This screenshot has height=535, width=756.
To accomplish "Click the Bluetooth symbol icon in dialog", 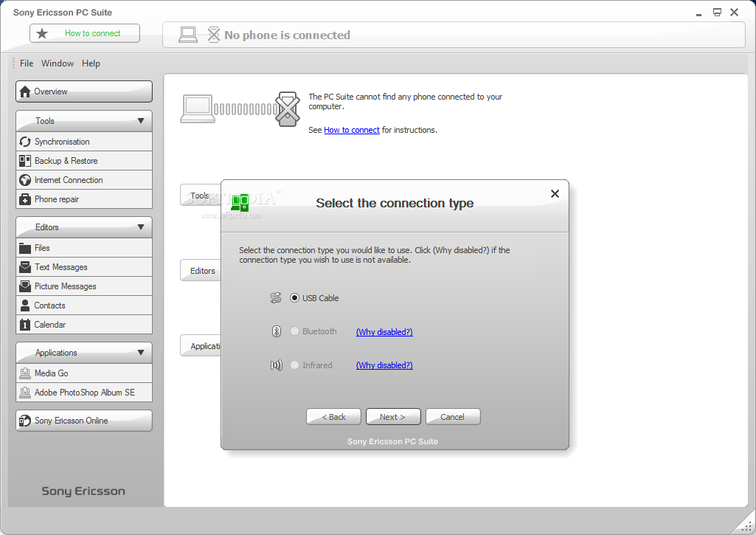I will (277, 331).
